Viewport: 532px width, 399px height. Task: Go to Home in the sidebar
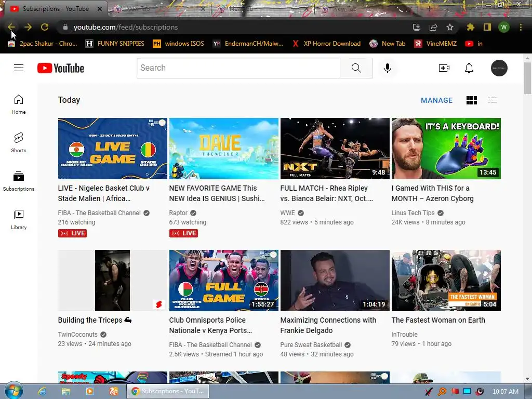tap(19, 104)
